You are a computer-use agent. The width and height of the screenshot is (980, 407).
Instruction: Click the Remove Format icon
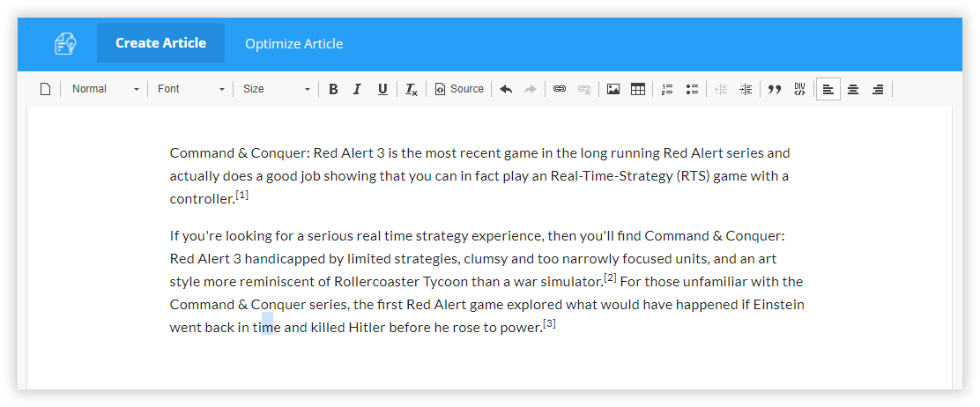411,89
